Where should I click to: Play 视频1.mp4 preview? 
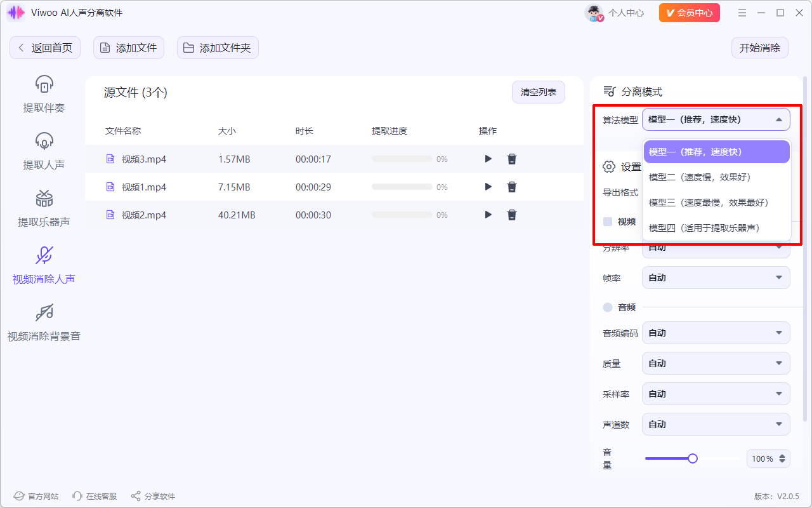tap(488, 187)
